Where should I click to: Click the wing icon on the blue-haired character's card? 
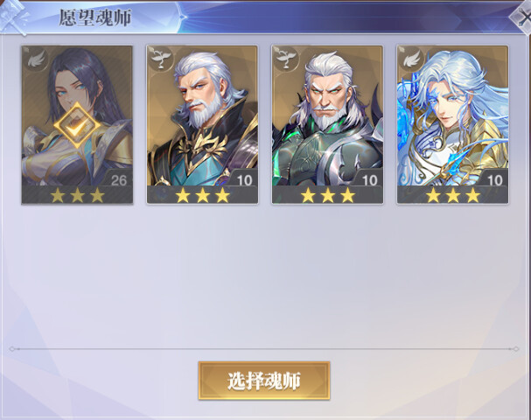[x=411, y=59]
